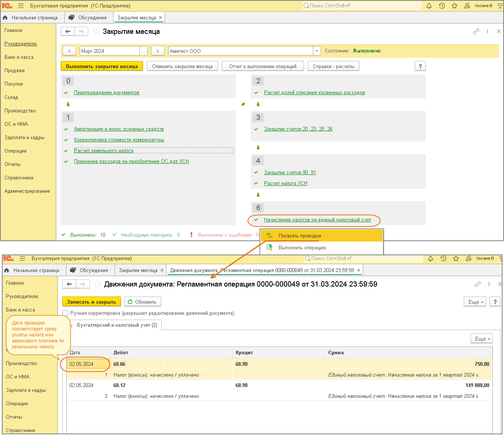The width and height of the screenshot is (504, 435).
Task: Click Записать и закрыть button
Action: point(92,302)
